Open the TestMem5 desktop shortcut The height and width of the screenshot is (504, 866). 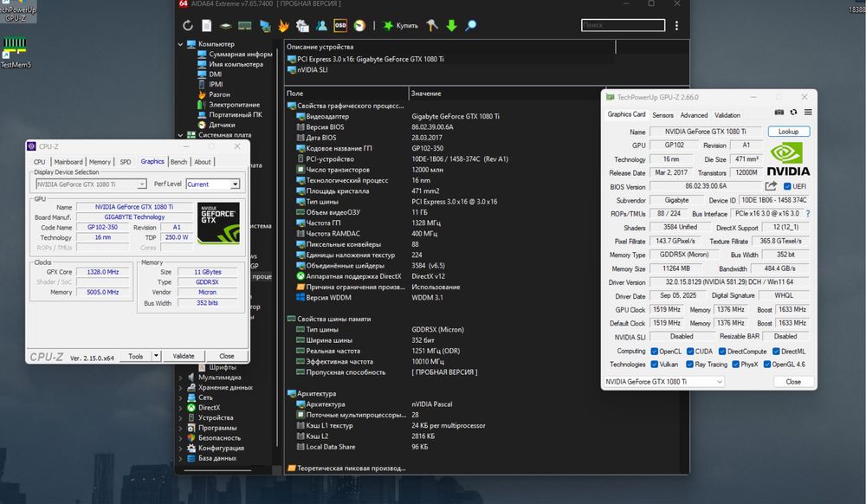click(16, 51)
